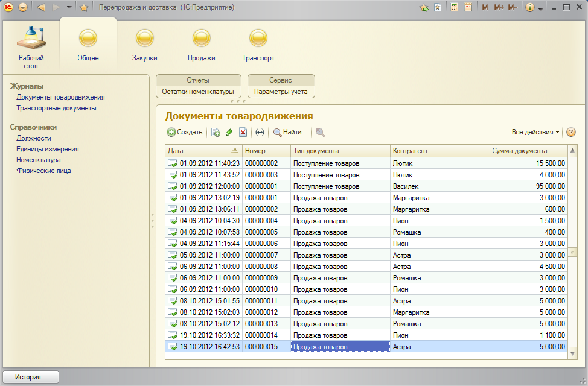
Task: Open Транспортные документы link
Action: (56, 108)
